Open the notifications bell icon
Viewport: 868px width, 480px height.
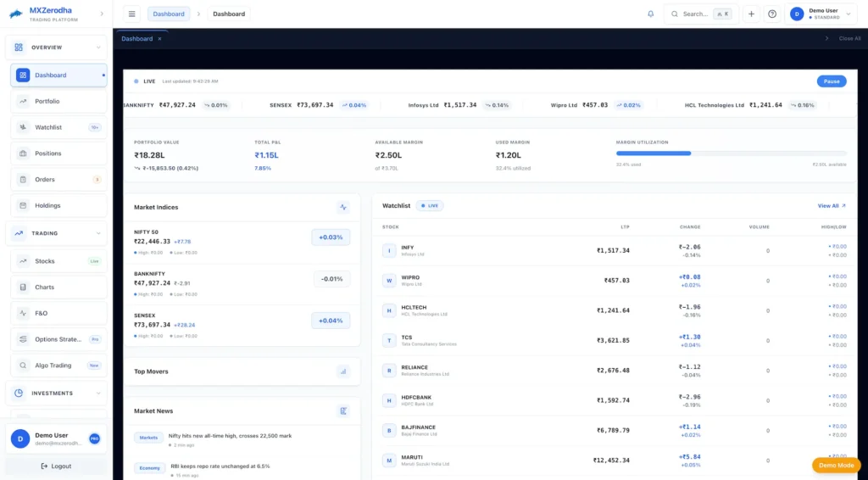point(650,14)
